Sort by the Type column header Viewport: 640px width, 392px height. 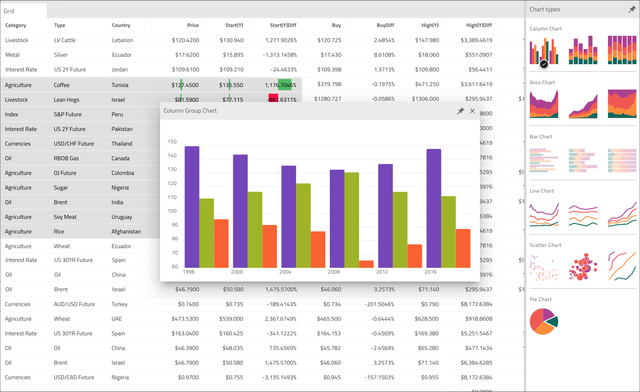coord(60,25)
